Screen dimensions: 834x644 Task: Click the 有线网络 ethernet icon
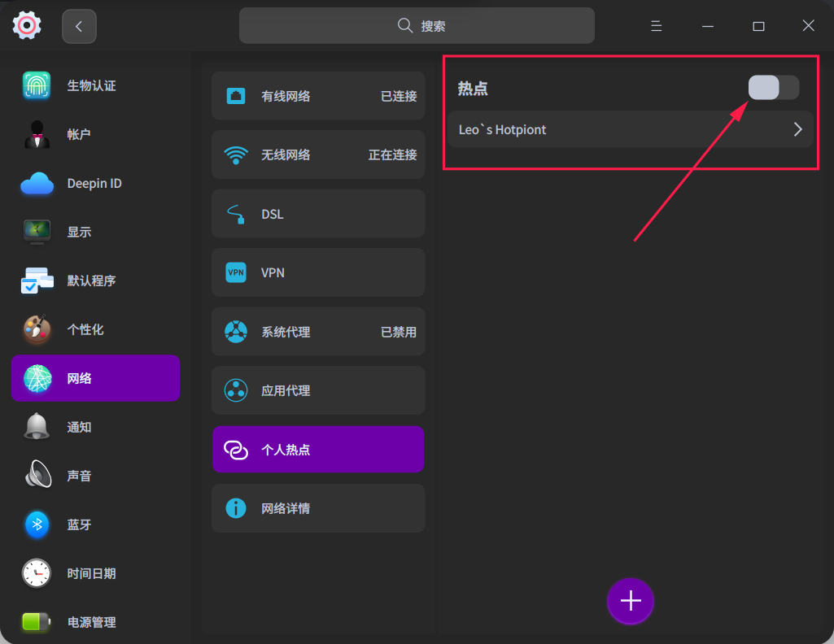pyautogui.click(x=236, y=96)
